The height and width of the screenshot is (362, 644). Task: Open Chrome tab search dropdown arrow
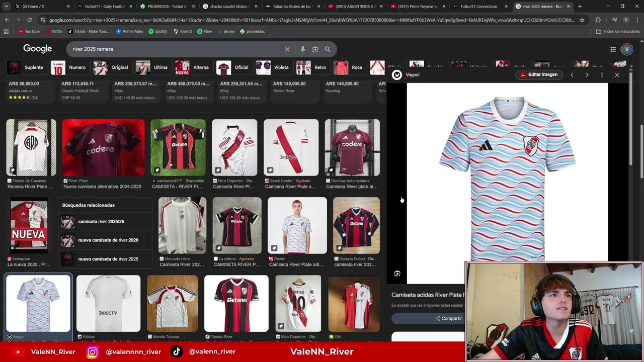[7, 7]
